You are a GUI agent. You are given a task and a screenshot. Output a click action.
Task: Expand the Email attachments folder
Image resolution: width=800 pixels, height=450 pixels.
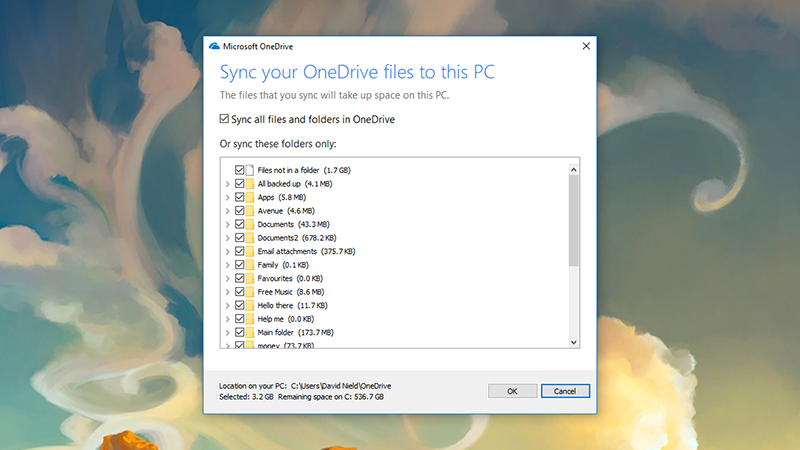228,251
